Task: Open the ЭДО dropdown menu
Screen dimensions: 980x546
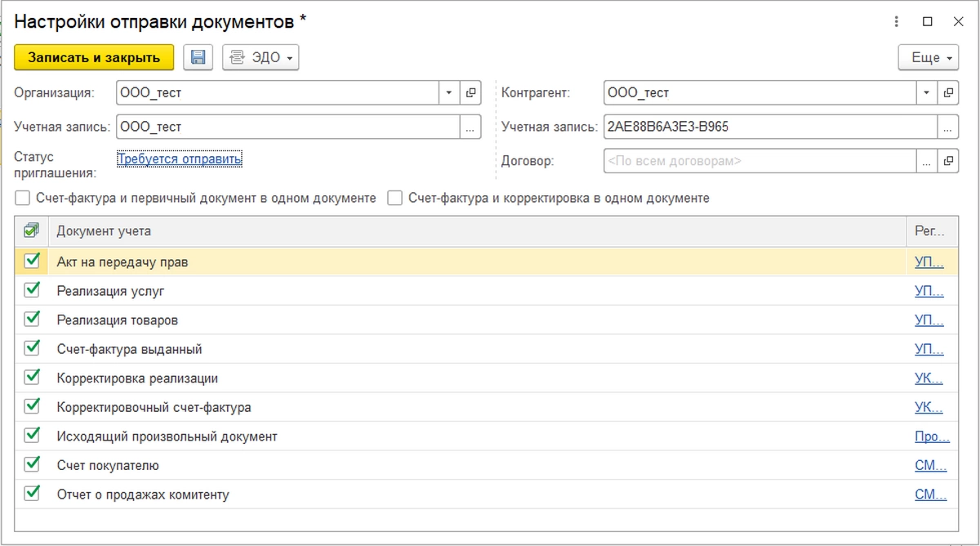Action: 261,57
